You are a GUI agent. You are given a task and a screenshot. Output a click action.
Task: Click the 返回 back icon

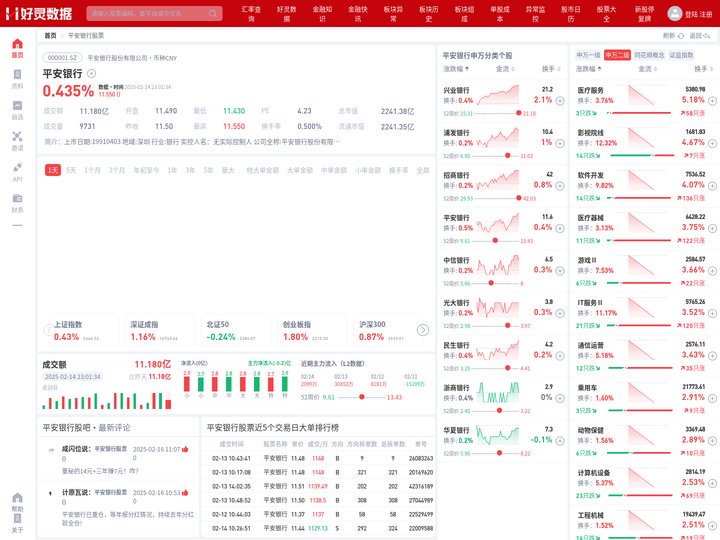tap(707, 36)
